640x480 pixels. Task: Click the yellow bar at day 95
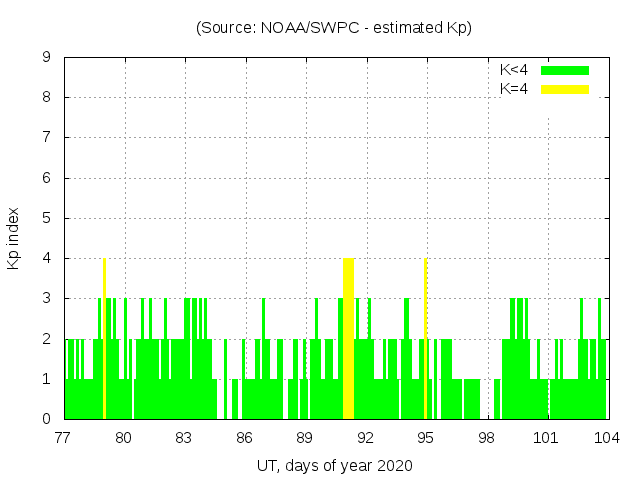(426, 340)
